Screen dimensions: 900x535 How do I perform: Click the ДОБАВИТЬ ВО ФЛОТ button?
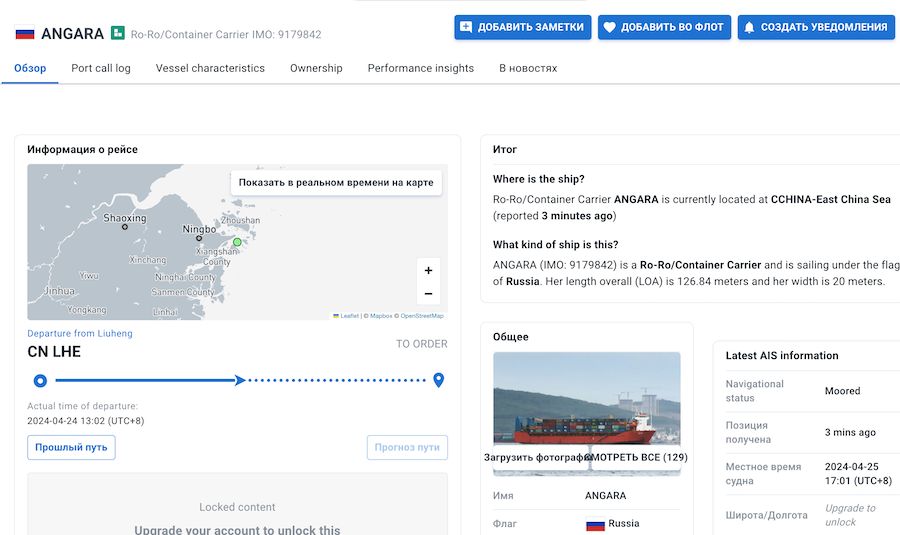coord(665,27)
